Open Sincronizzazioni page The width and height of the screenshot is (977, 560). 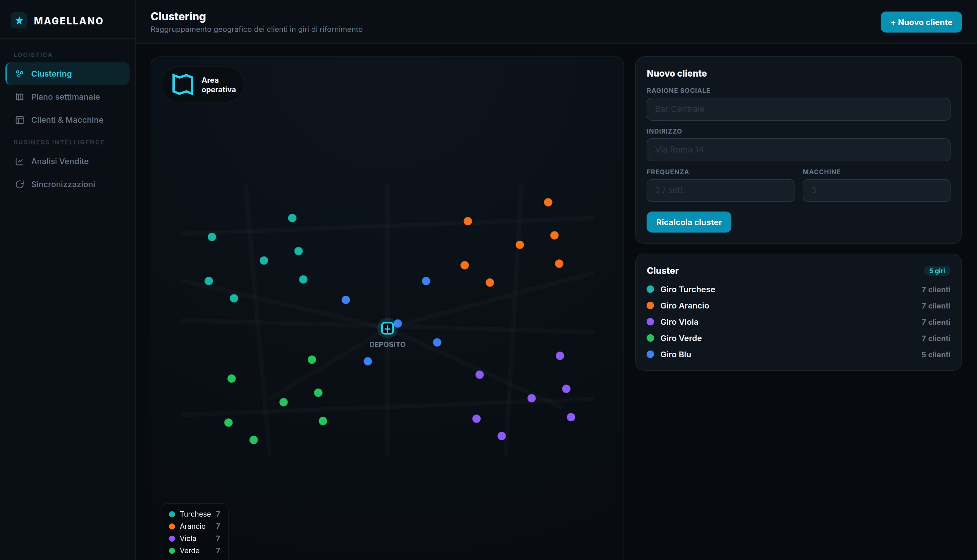coord(68,184)
